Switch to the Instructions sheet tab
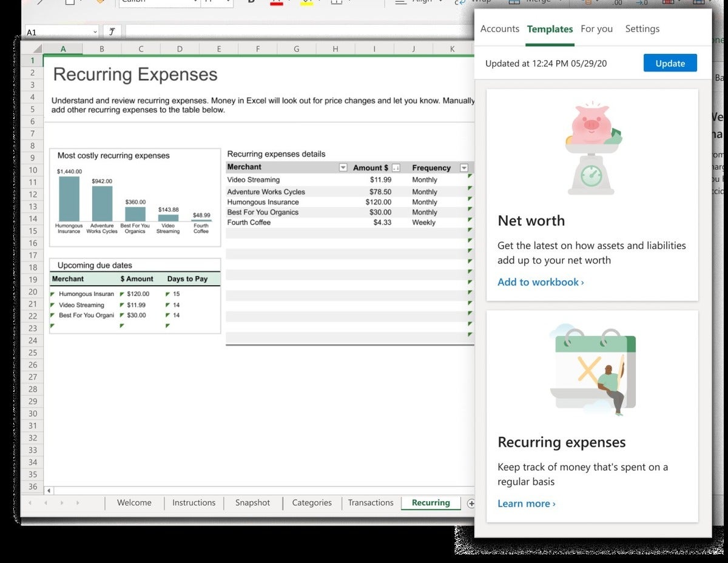 (x=194, y=502)
